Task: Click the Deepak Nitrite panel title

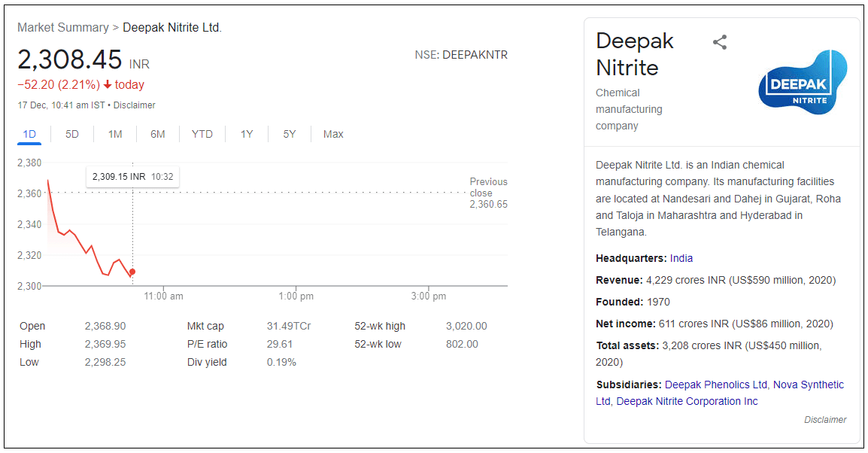Action: tap(634, 54)
